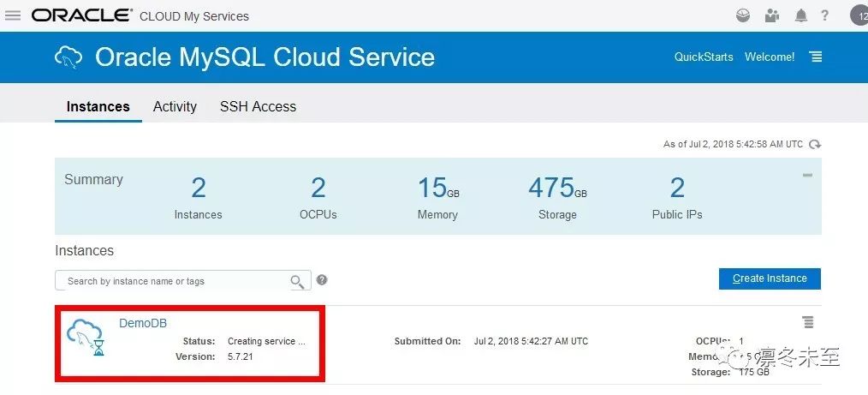Open search help question icon
Screen dimensions: 868x395
tap(322, 280)
